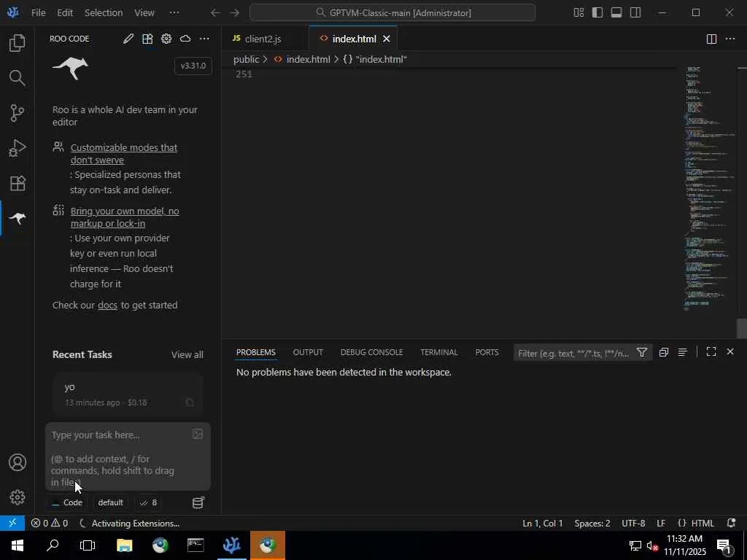This screenshot has width=747, height=560.
Task: Open the Code mode selector dropdown
Action: coord(67,503)
